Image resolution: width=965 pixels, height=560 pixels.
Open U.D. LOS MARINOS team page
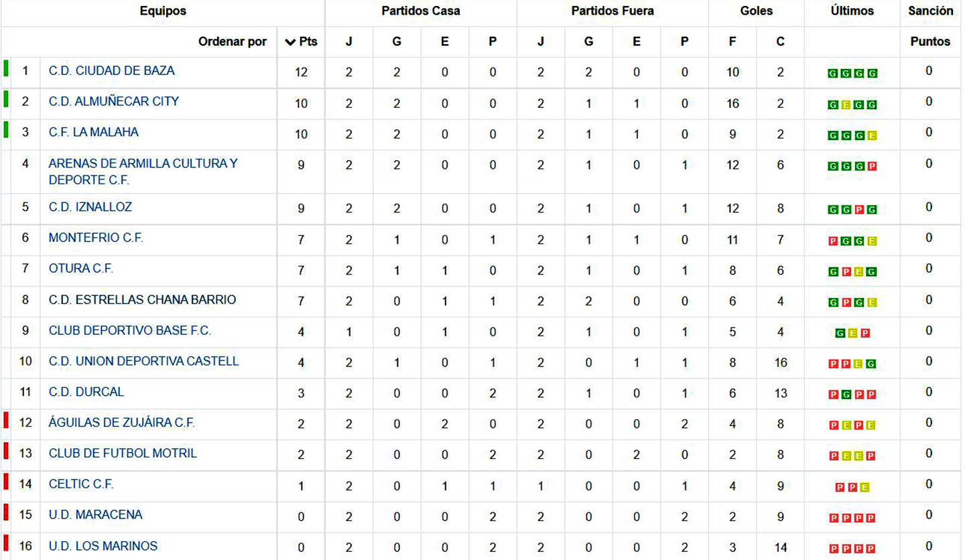tap(103, 546)
